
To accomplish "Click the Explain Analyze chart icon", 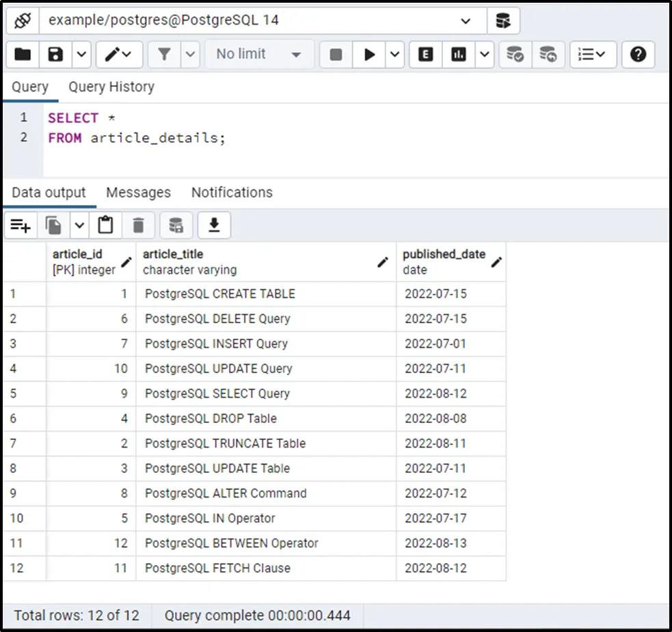I will pyautogui.click(x=459, y=55).
